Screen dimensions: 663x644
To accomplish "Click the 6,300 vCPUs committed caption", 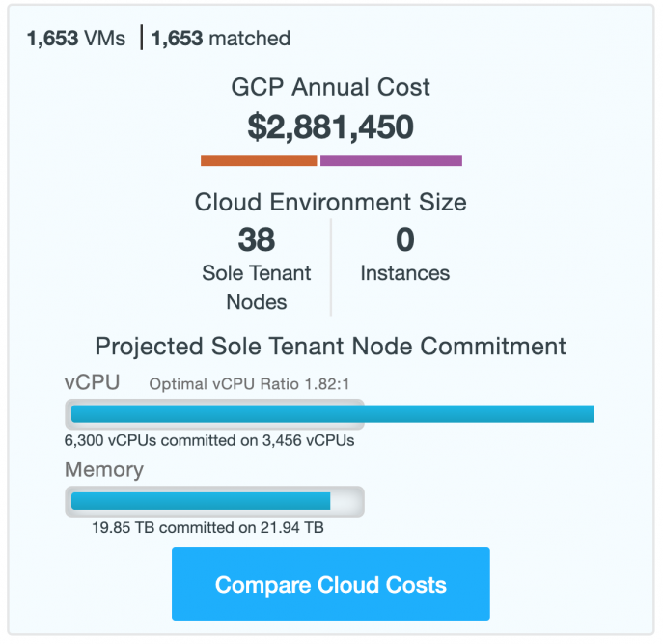I will point(209,441).
